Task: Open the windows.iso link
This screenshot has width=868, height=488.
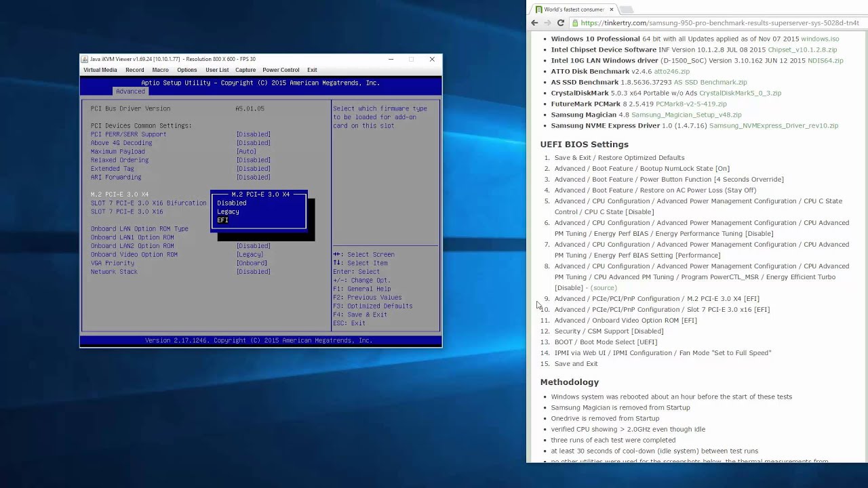Action: [x=820, y=39]
